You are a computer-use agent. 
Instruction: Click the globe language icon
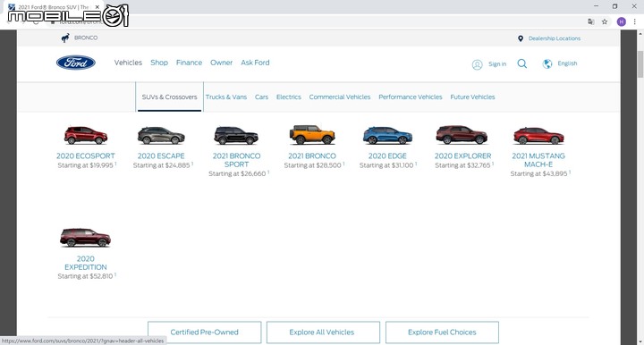[547, 63]
